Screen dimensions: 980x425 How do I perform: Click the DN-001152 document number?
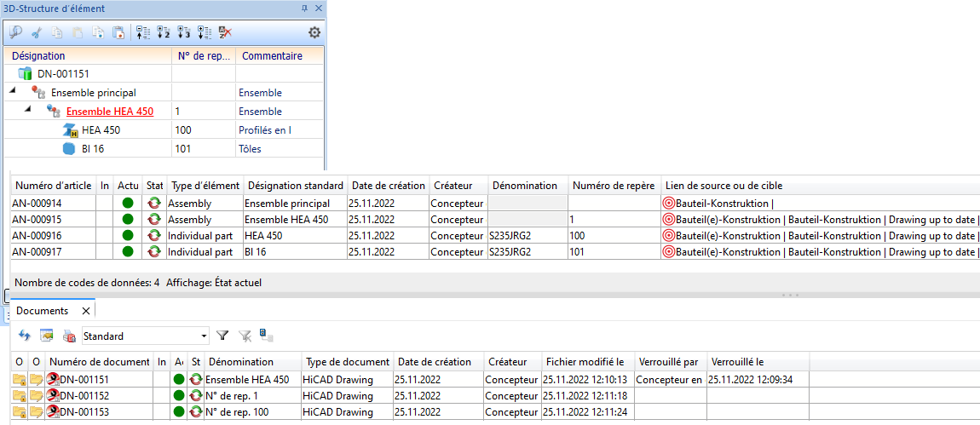coord(84,396)
